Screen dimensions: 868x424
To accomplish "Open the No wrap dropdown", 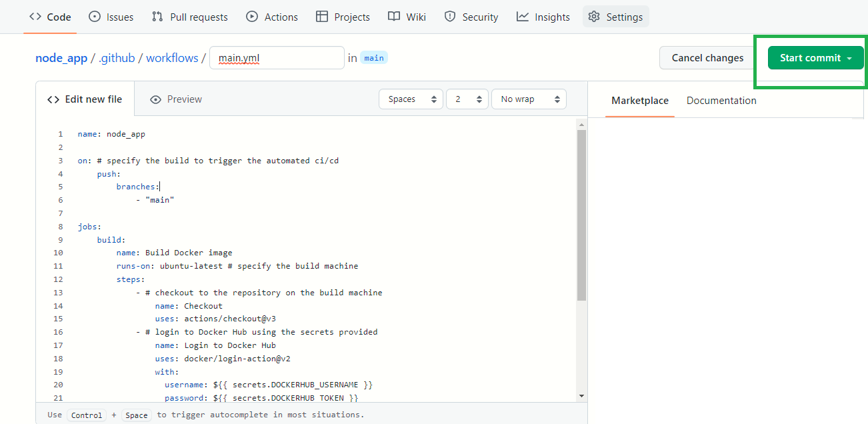I will tap(528, 99).
